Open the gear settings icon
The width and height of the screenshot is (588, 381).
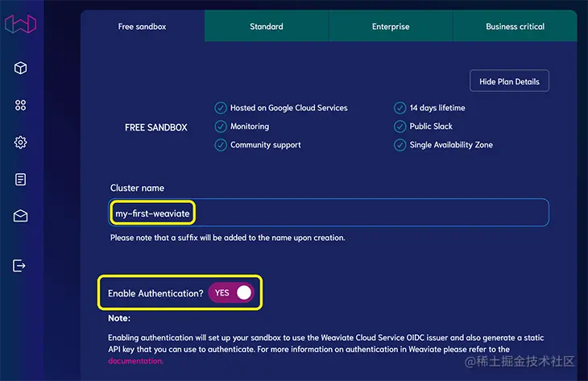coord(20,142)
